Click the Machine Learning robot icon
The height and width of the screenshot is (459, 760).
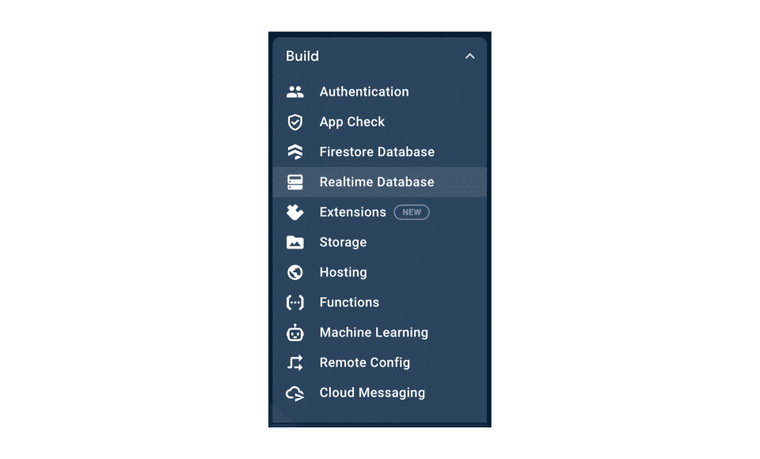pyautogui.click(x=295, y=332)
